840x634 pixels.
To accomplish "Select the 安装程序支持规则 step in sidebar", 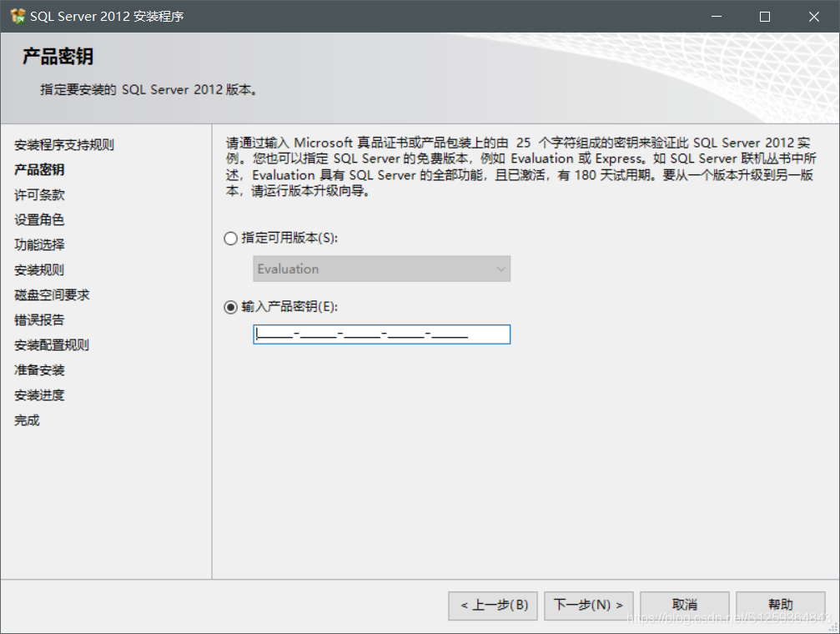I will coord(63,144).
